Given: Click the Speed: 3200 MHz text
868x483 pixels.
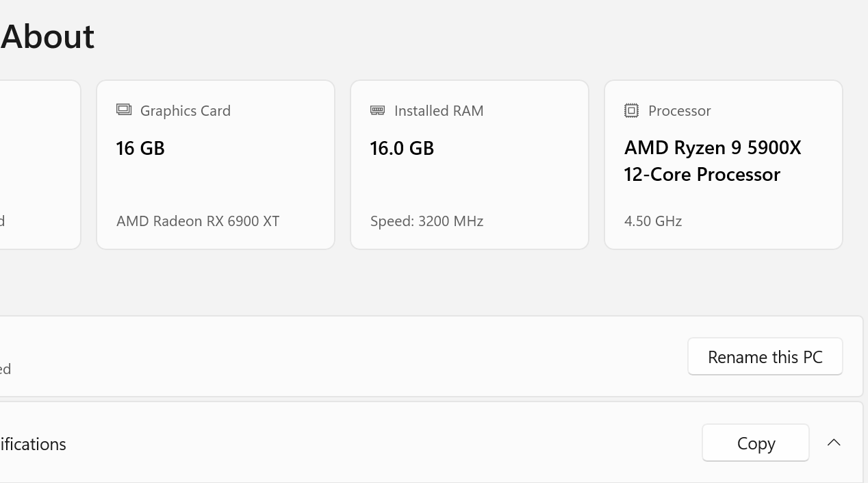Looking at the screenshot, I should (426, 221).
